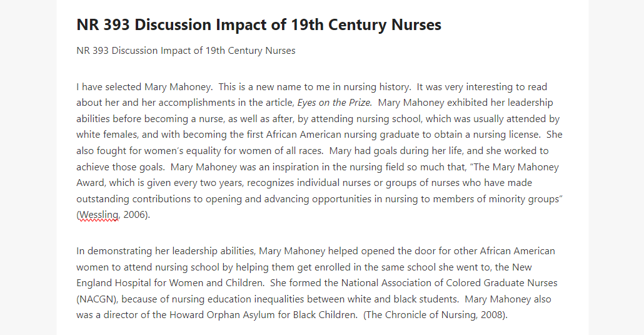Click the words 'members of minority groups'
The height and width of the screenshot is (335, 644).
[496, 199]
